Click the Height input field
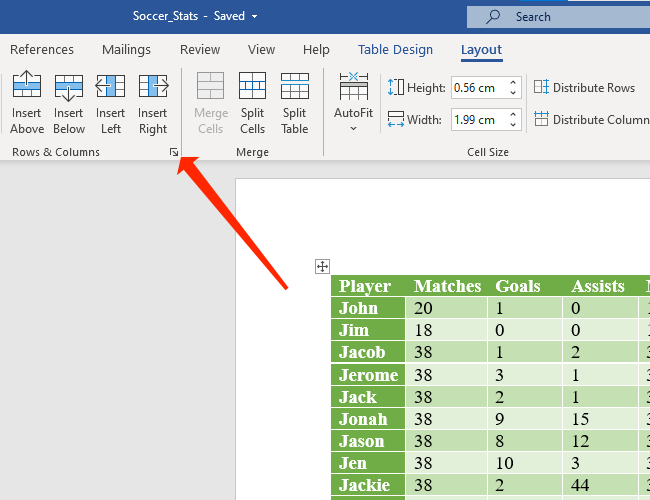Image resolution: width=650 pixels, height=500 pixels. tap(477, 88)
